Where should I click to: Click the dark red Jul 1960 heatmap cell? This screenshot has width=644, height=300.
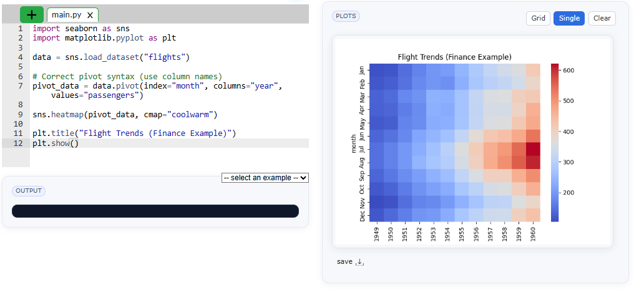coord(532,148)
